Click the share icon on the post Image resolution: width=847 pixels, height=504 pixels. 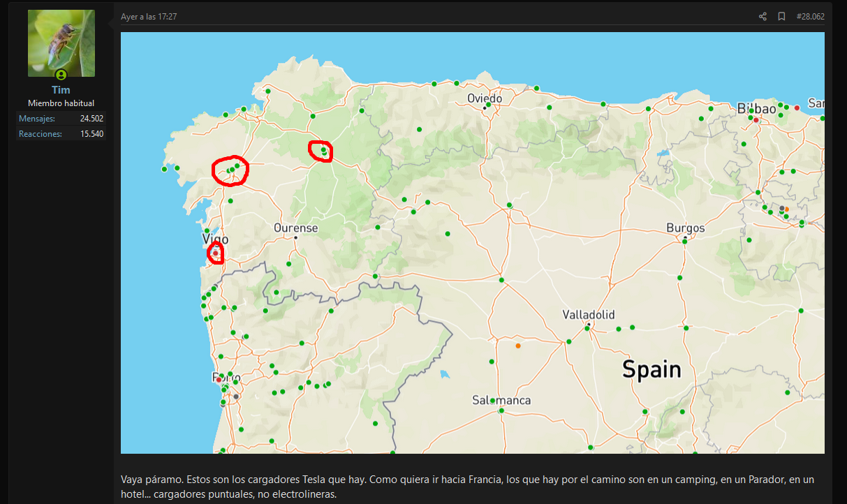tap(763, 17)
